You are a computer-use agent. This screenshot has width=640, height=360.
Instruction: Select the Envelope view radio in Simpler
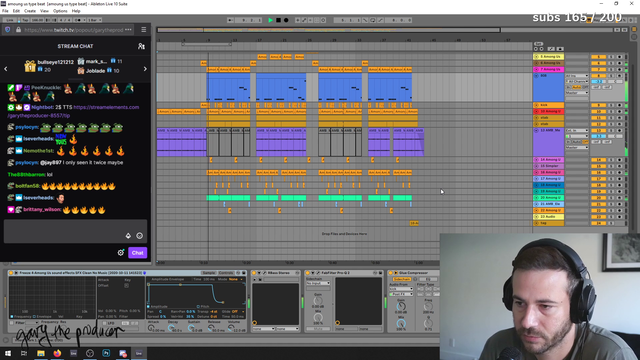[x=34, y=316]
